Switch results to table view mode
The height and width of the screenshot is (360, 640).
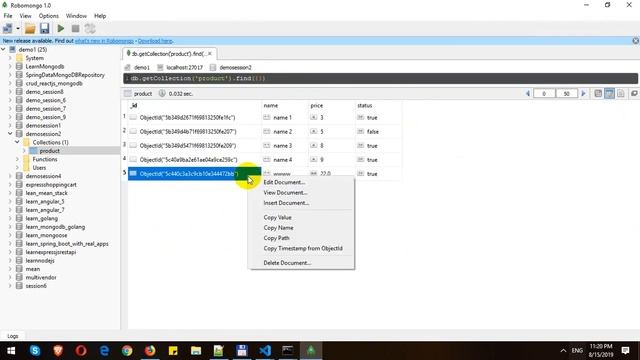[609, 93]
